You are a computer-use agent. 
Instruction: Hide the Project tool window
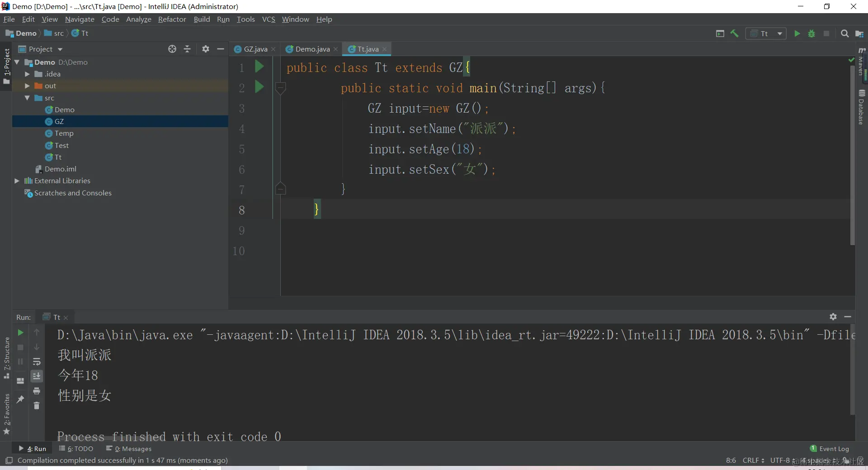(221, 49)
